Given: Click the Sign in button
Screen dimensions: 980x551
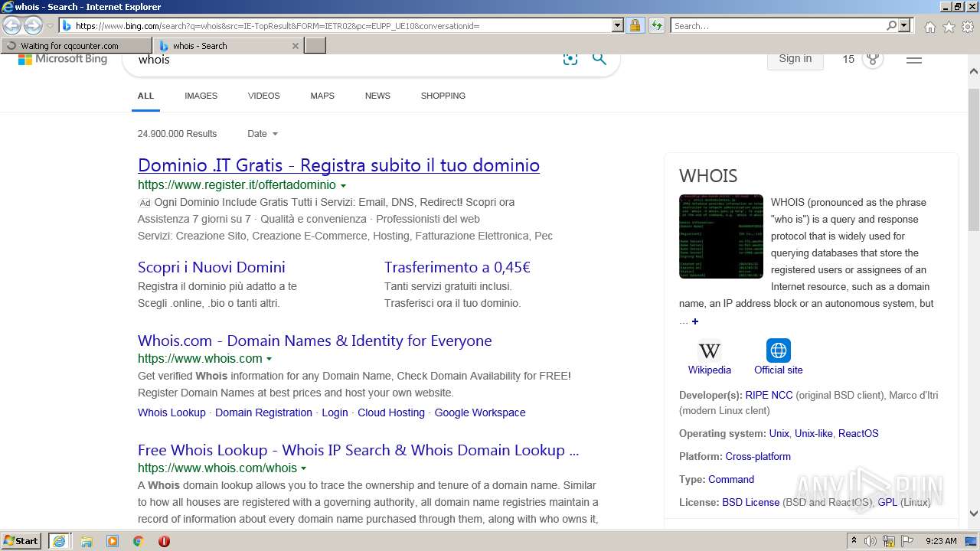Looking at the screenshot, I should 795,59.
